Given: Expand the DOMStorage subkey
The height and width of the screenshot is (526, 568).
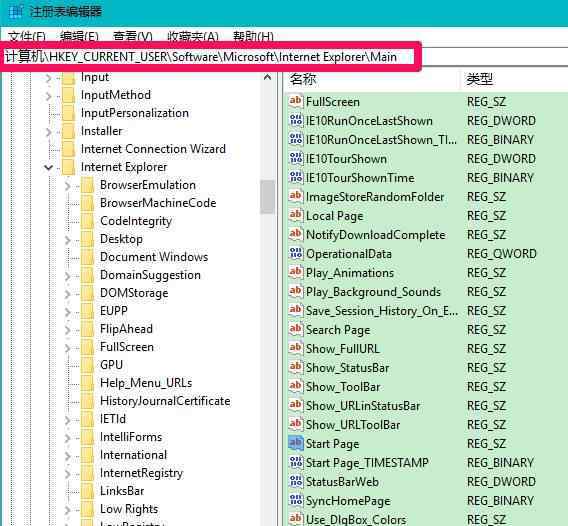Looking at the screenshot, I should [67, 294].
